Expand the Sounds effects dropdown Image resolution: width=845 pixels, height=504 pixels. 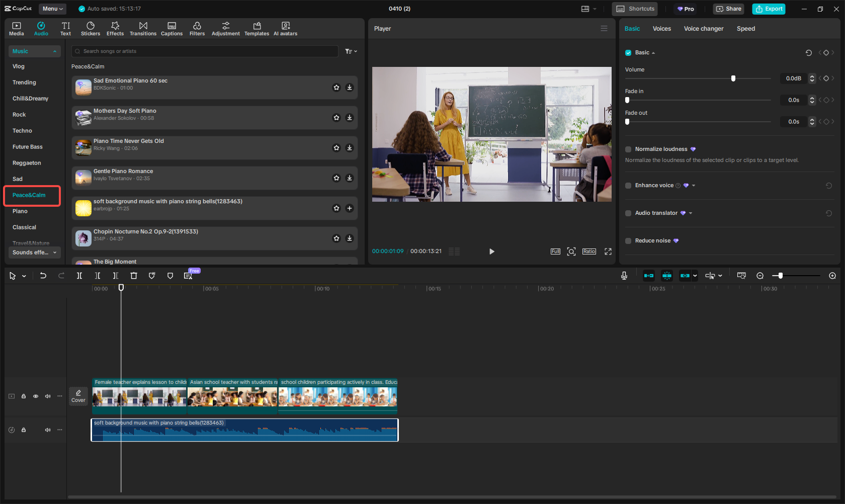[x=35, y=253]
